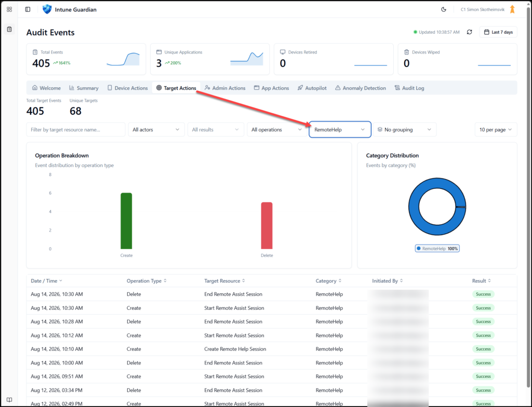Open the No grouping dropdown

click(404, 130)
